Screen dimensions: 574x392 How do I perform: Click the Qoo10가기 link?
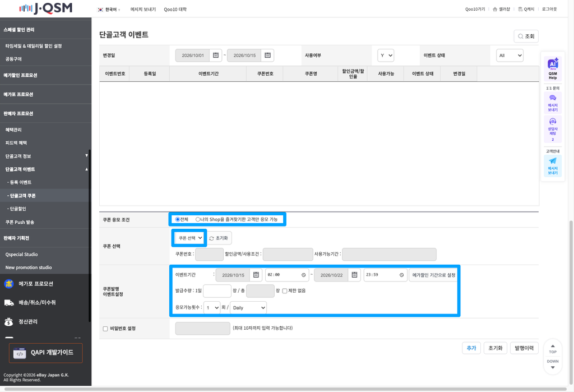(475, 9)
